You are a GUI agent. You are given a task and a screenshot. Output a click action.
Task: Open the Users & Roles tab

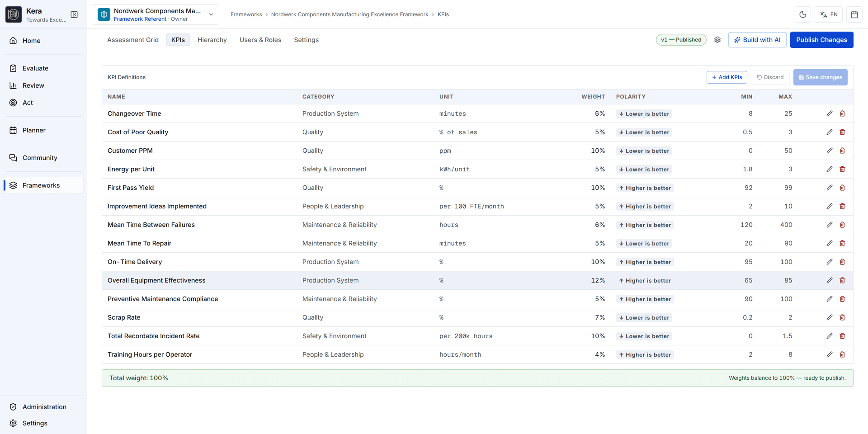click(260, 40)
